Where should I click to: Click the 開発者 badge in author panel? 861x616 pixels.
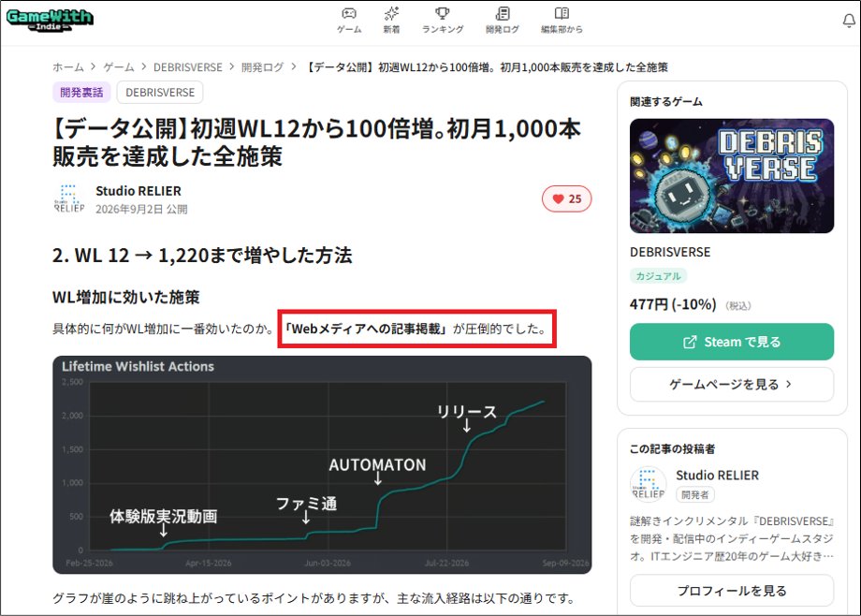[x=694, y=494]
